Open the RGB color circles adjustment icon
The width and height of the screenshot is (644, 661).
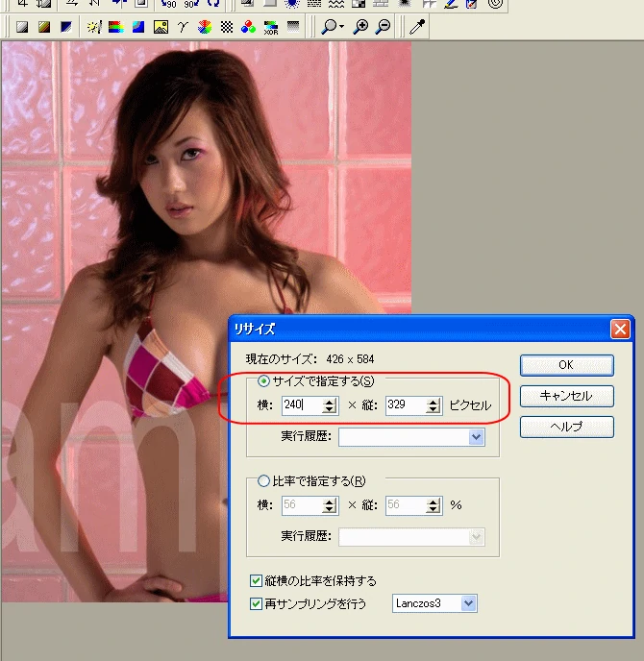click(248, 27)
